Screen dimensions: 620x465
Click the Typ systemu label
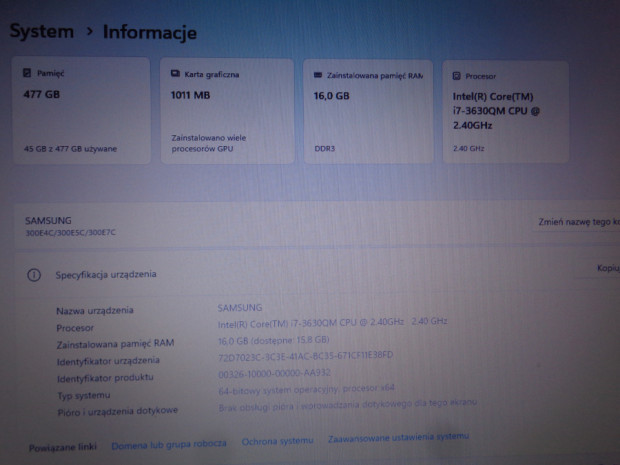coord(84,395)
